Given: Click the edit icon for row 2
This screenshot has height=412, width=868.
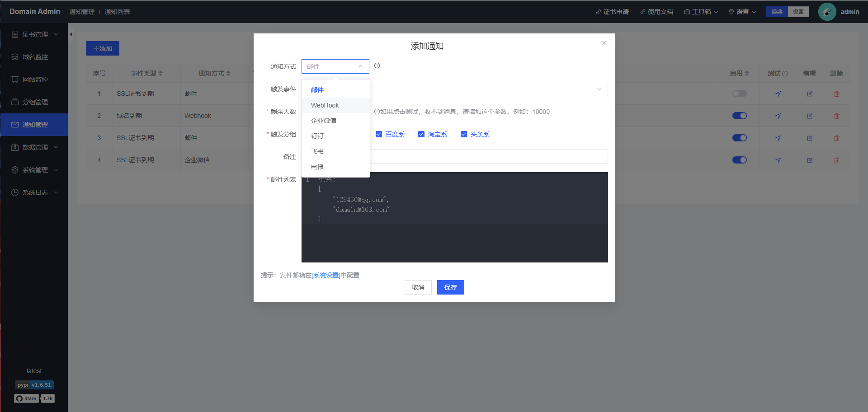Looking at the screenshot, I should point(810,116).
